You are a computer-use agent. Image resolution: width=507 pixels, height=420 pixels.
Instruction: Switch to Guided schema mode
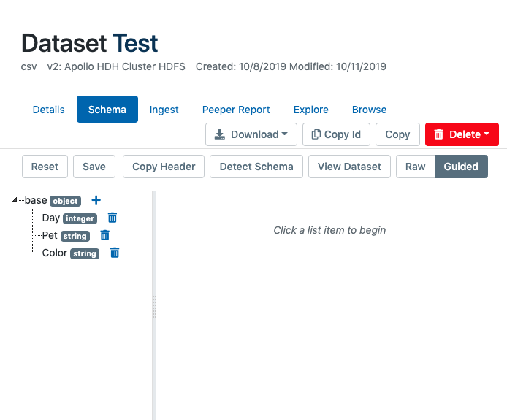461,167
